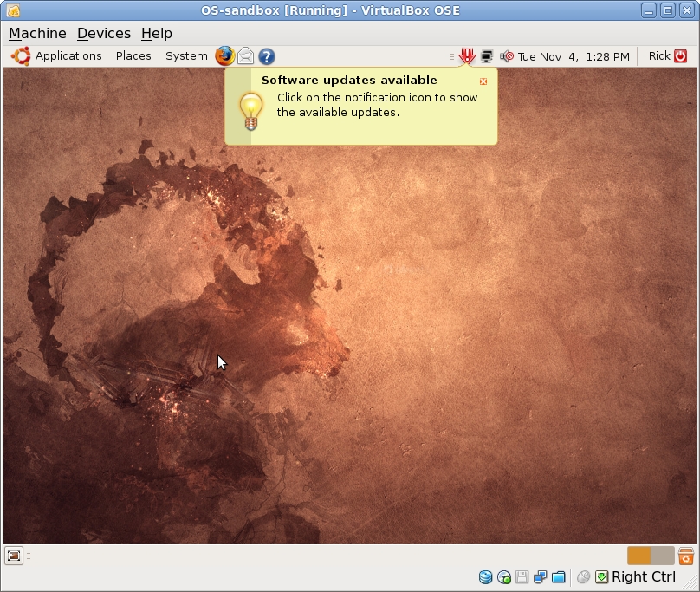Click the VirtualBox hard disk activity indicator

[485, 577]
